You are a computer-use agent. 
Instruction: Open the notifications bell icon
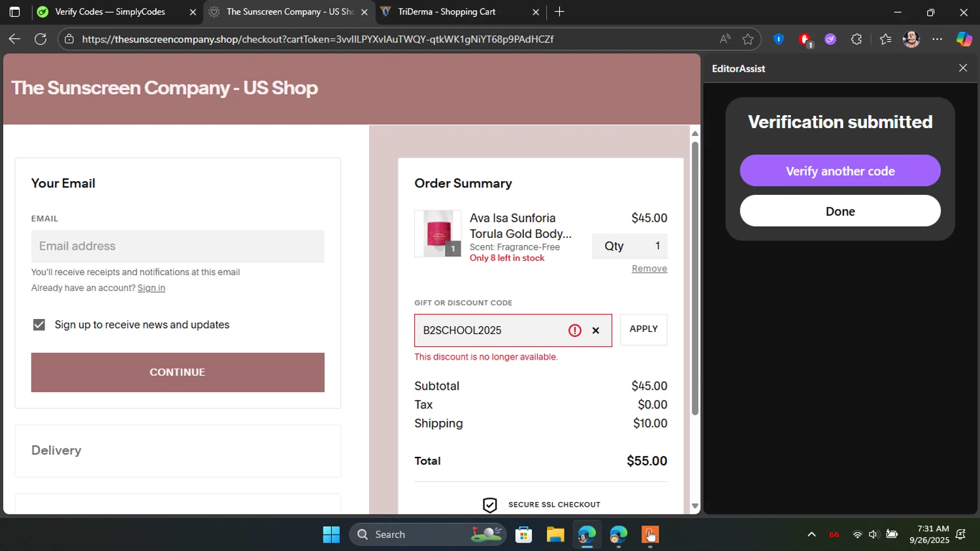(960, 535)
